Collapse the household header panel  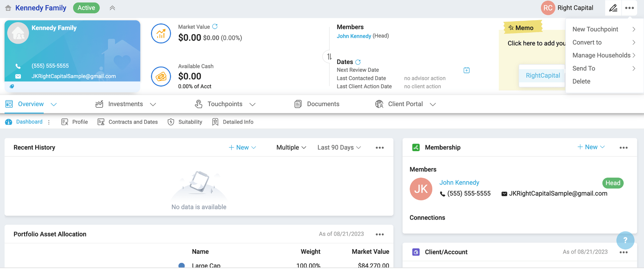coord(112,8)
